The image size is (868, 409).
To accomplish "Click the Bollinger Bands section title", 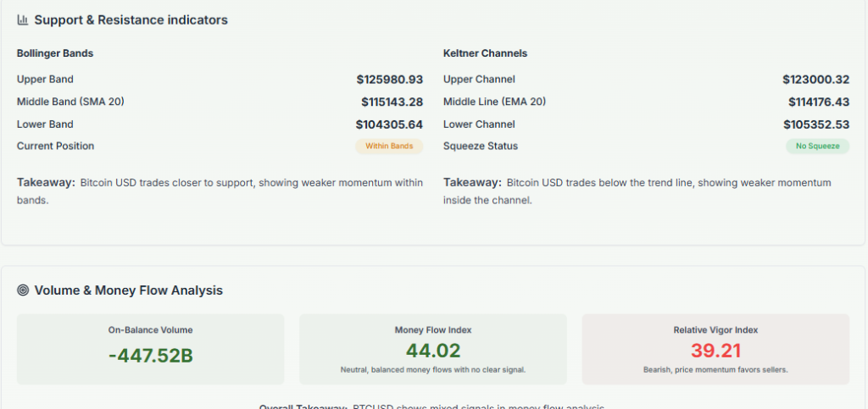I will pos(55,53).
